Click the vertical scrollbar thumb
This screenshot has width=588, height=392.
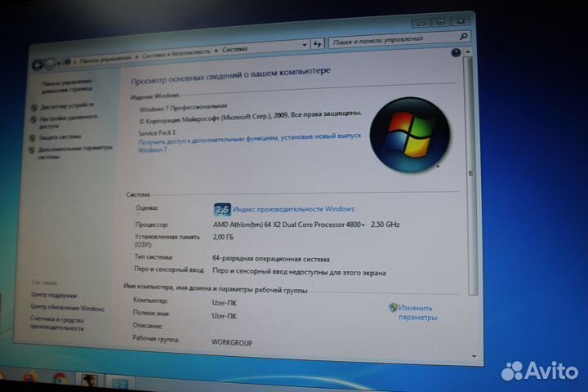471,175
